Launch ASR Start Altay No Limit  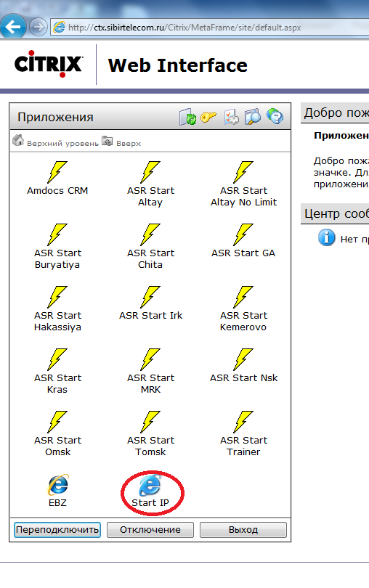click(x=243, y=173)
